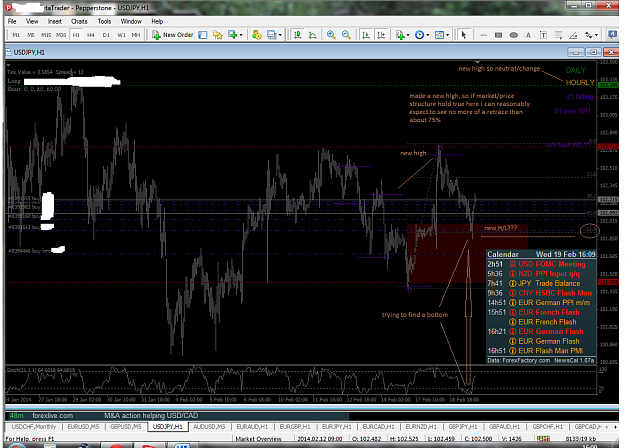Expand the indicators dropdown arrow
The height and width of the screenshot is (448, 625).
click(408, 35)
